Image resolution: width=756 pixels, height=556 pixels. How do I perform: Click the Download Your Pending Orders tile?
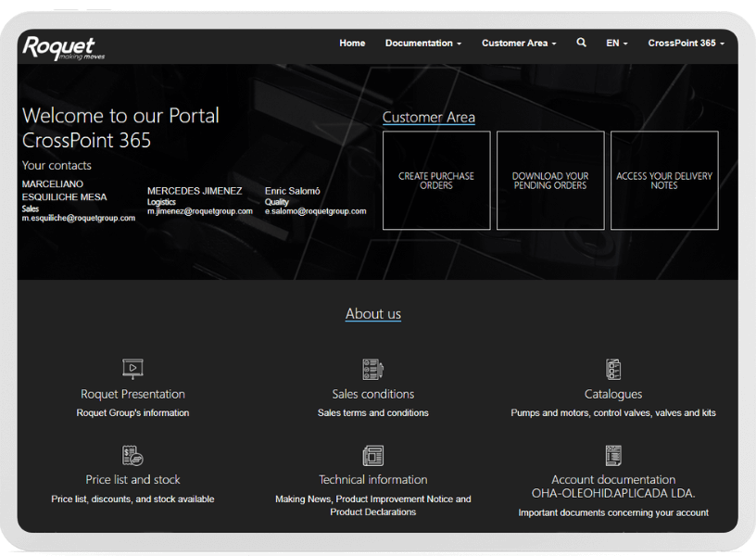550,181
